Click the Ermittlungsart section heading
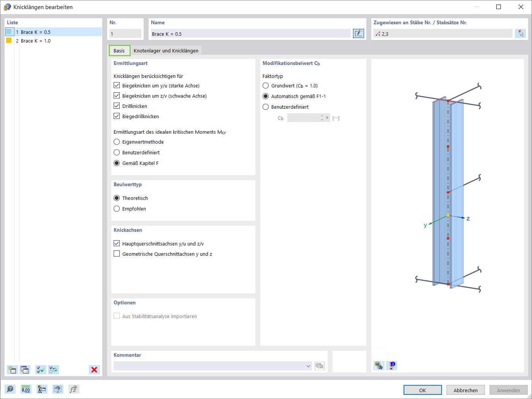Viewport: 532px width, 399px height. (130, 63)
